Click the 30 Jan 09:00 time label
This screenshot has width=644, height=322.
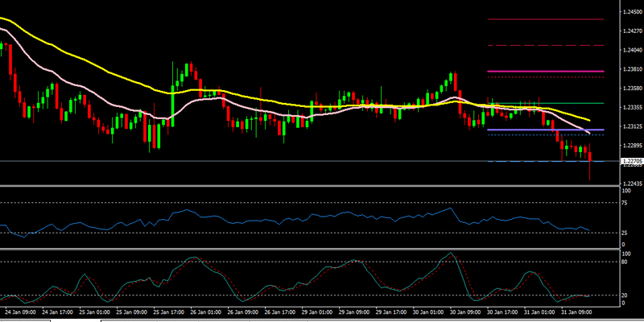(x=464, y=312)
